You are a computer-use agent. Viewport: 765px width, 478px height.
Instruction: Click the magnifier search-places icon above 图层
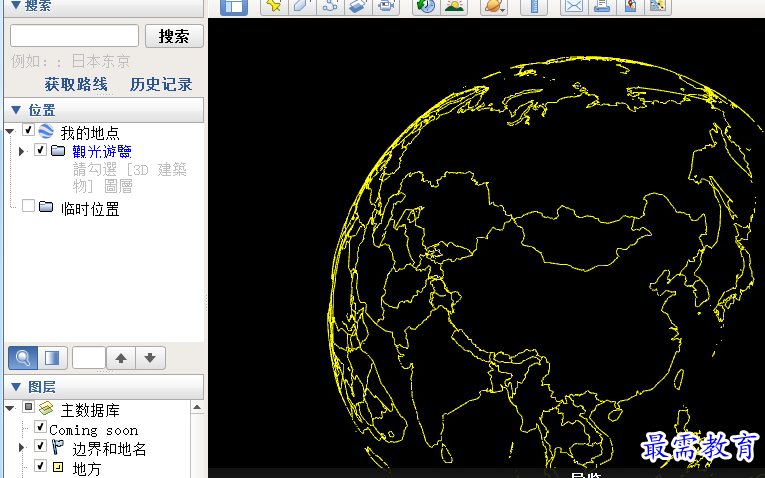point(23,358)
